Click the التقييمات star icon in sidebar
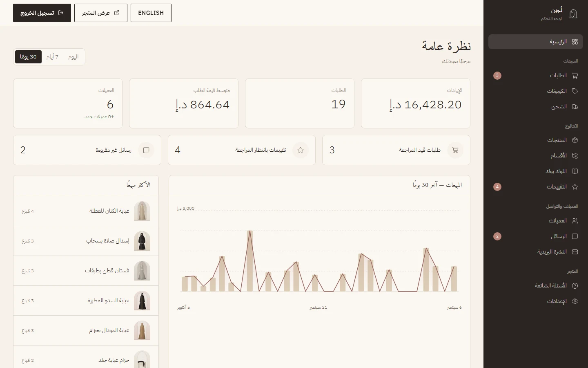The image size is (588, 368). (x=575, y=187)
